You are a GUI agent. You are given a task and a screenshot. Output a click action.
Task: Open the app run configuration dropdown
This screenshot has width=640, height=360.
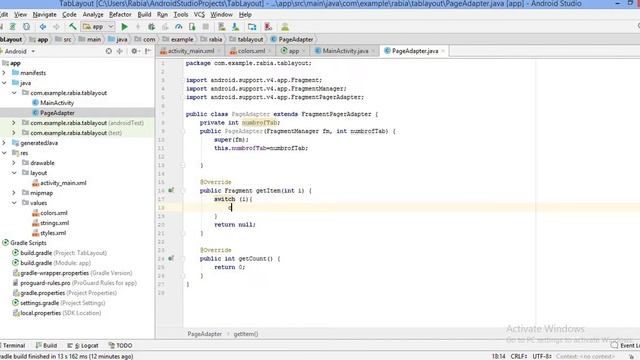(98, 27)
